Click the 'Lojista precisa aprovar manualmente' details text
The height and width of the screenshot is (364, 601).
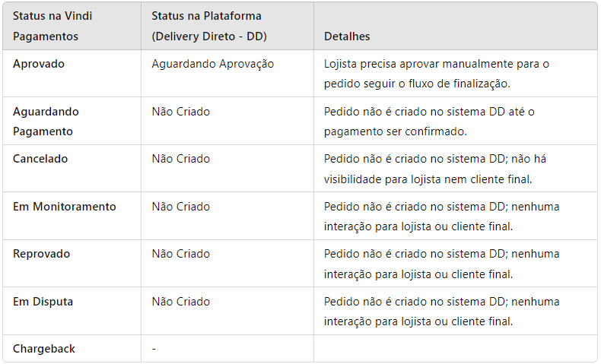click(437, 74)
